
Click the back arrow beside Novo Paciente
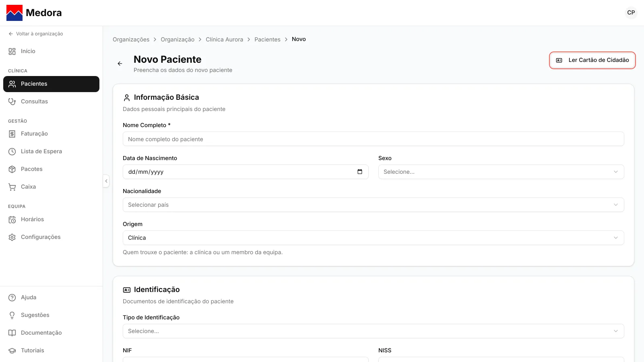click(120, 64)
